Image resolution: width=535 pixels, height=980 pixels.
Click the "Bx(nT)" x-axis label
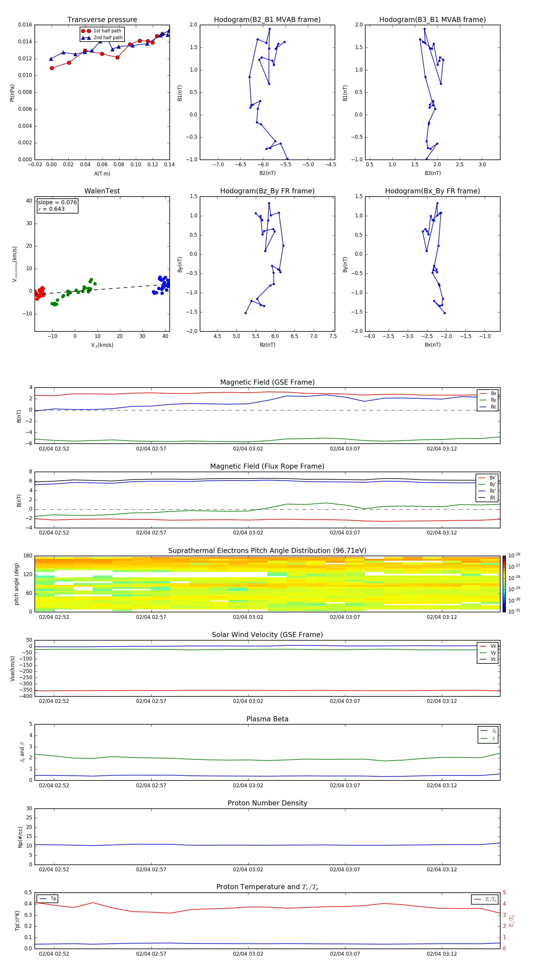pos(432,345)
